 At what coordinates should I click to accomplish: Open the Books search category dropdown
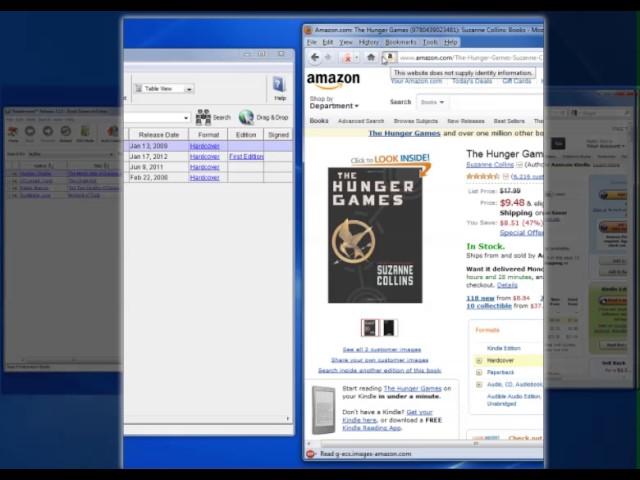click(432, 102)
